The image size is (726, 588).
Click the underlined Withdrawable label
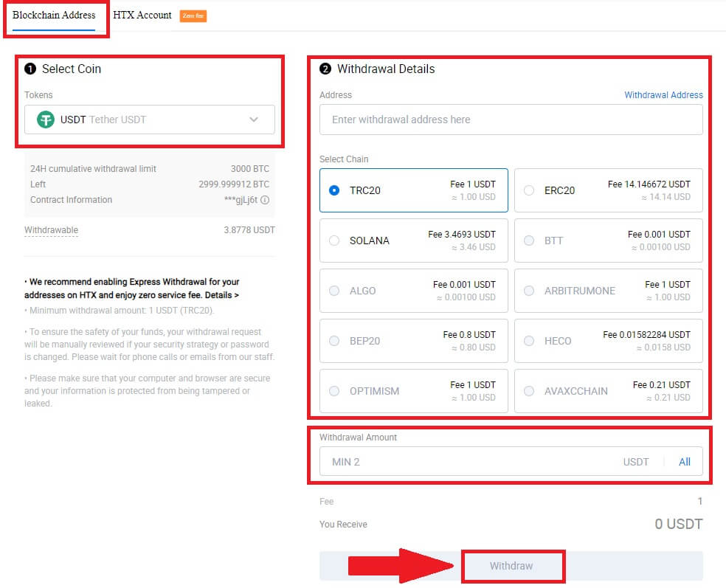(51, 229)
